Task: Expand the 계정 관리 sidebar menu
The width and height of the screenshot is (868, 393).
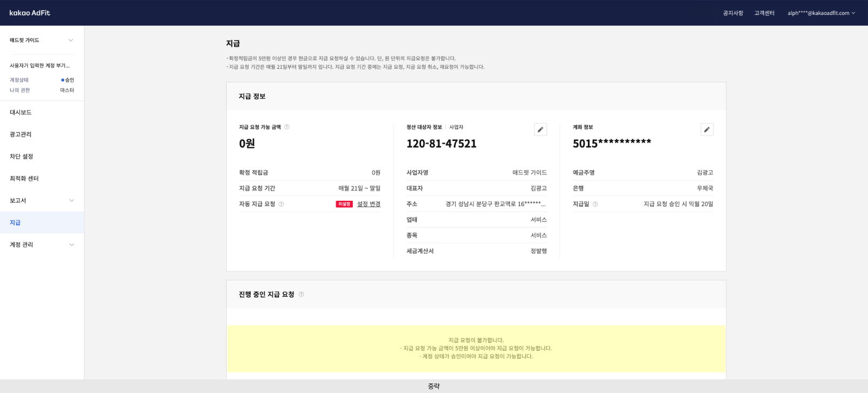Action: [x=71, y=245]
